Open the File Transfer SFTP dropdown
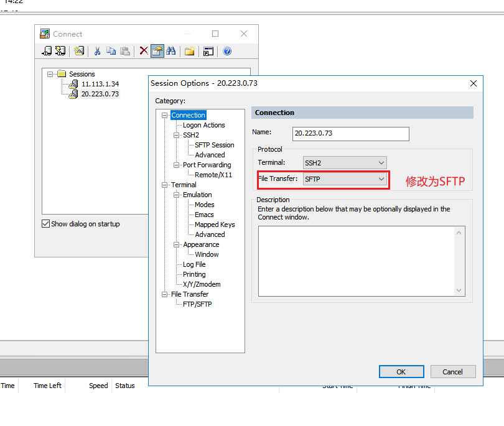Image resolution: width=504 pixels, height=426 pixels. tap(345, 179)
